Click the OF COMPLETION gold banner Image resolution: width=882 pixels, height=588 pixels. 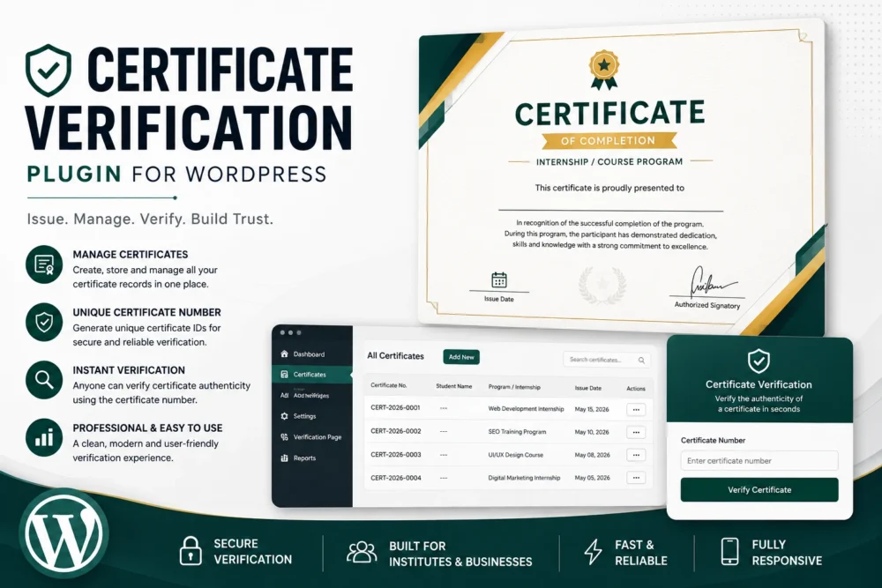tap(609, 140)
